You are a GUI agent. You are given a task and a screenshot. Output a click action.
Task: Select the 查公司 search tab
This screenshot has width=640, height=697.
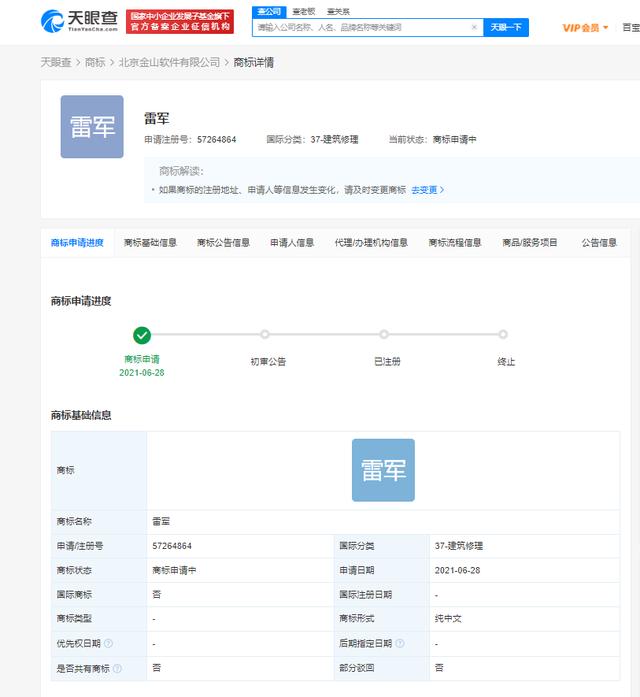click(269, 12)
